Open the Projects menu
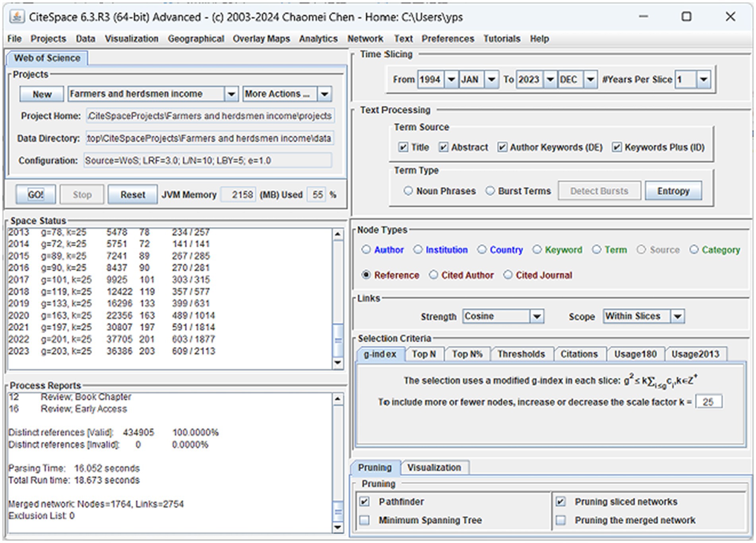756x543 pixels. point(48,39)
